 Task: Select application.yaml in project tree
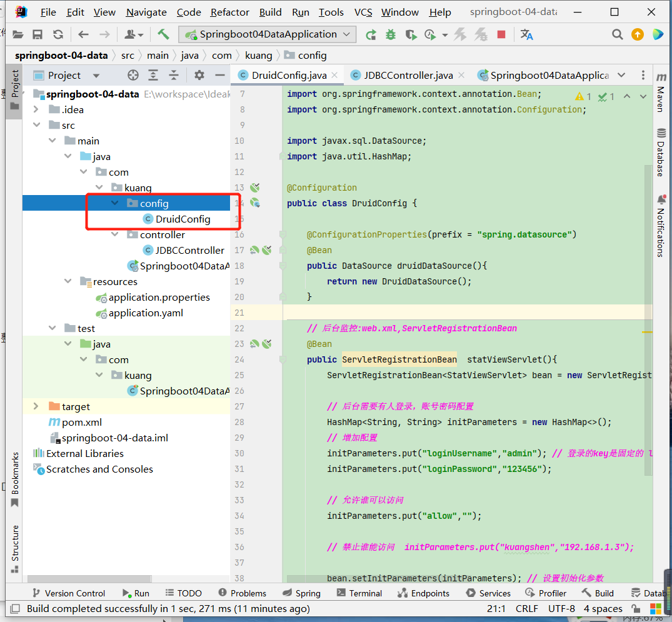coord(146,313)
